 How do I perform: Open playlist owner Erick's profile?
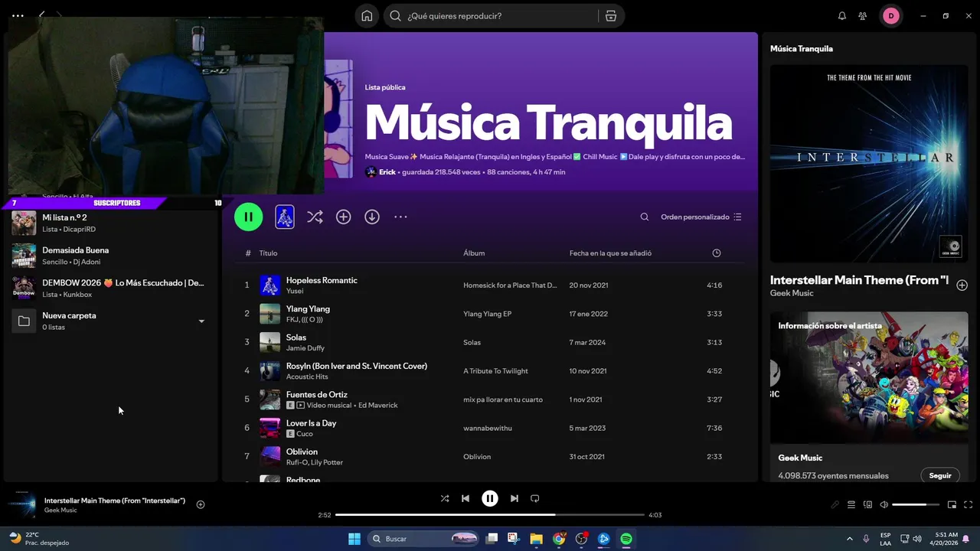[387, 172]
